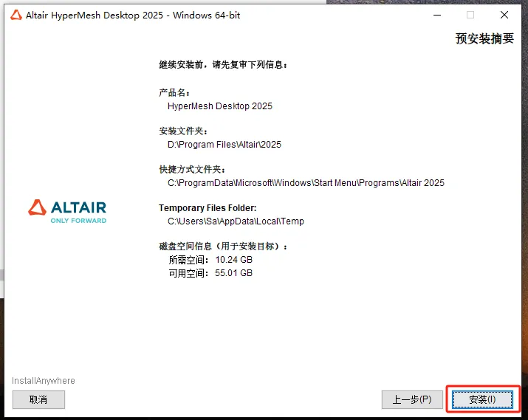Click the 磁盘空间信息 label
Viewport: 528px width, 420px height.
coord(223,247)
